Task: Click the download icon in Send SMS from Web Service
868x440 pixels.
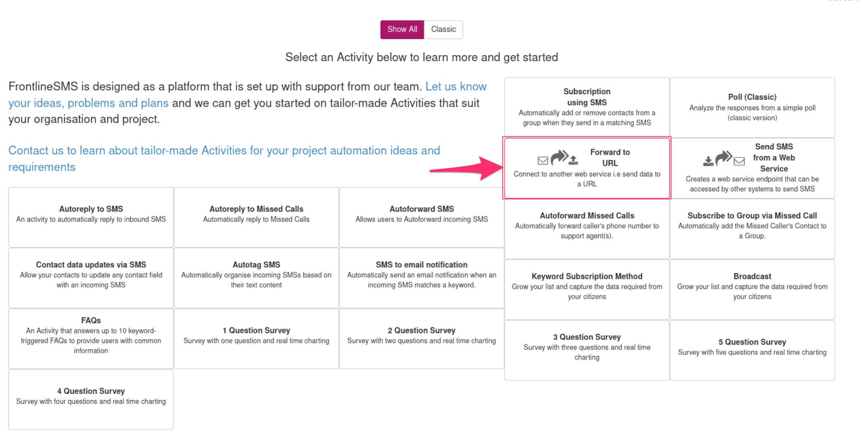Action: pos(708,161)
